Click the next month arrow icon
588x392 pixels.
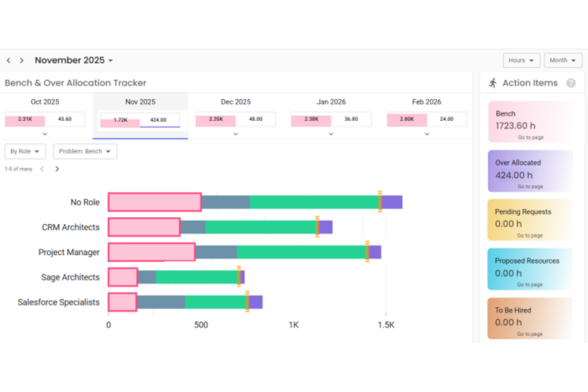(21, 60)
